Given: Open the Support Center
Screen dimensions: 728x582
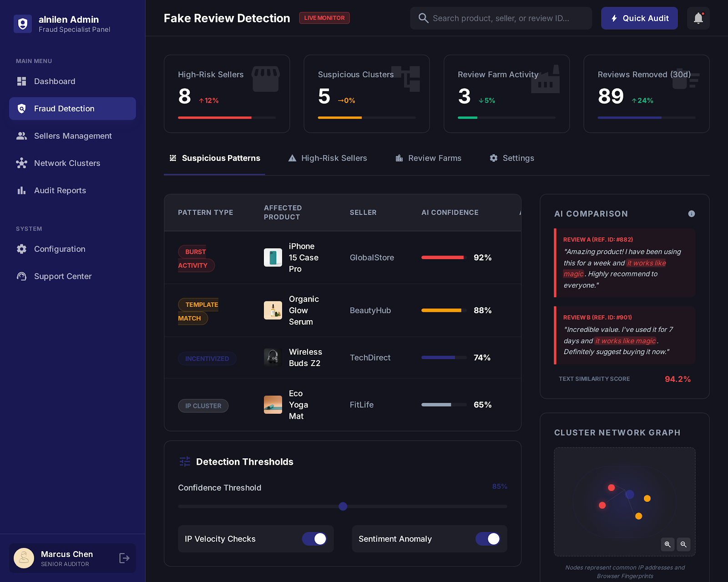Looking at the screenshot, I should pos(62,276).
